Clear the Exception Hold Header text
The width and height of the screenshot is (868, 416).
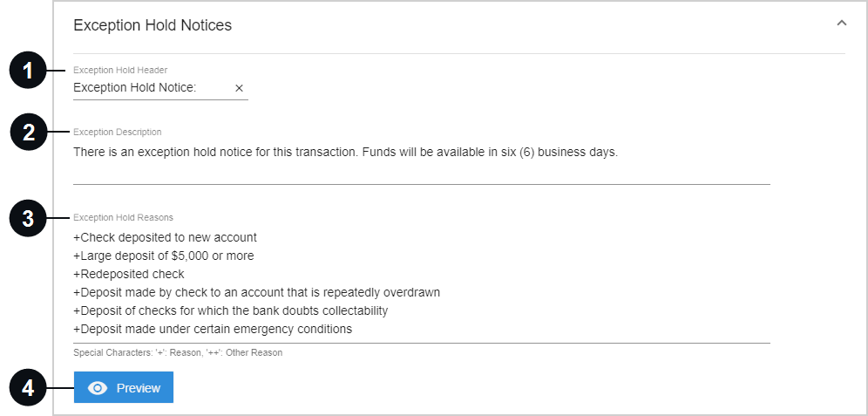coord(239,88)
